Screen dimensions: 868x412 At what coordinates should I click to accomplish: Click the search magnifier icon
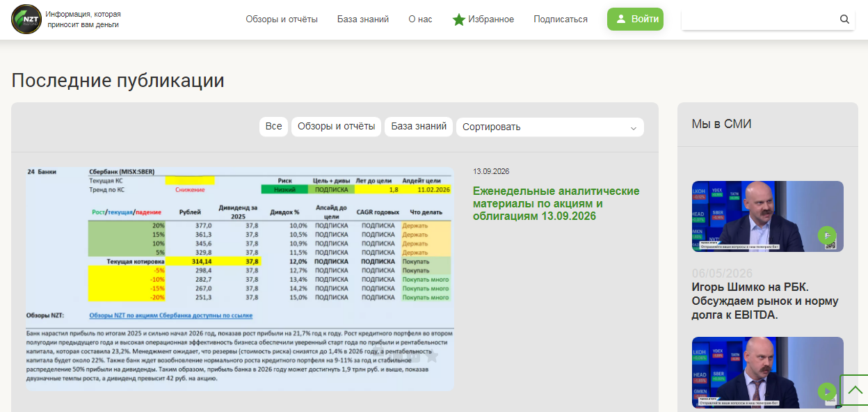point(844,19)
